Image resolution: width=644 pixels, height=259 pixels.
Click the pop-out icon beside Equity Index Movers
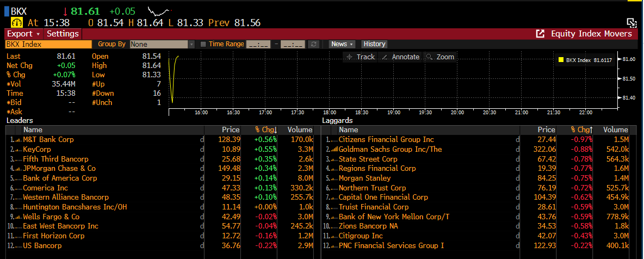pyautogui.click(x=540, y=34)
